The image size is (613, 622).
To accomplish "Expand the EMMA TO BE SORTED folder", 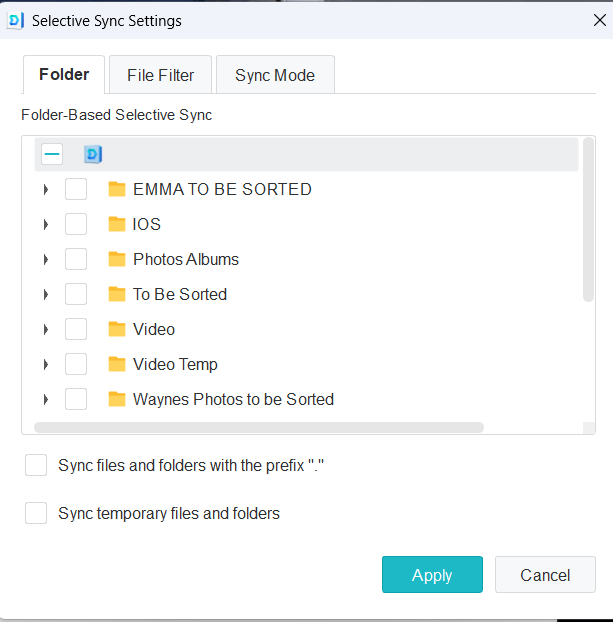I will point(46,189).
